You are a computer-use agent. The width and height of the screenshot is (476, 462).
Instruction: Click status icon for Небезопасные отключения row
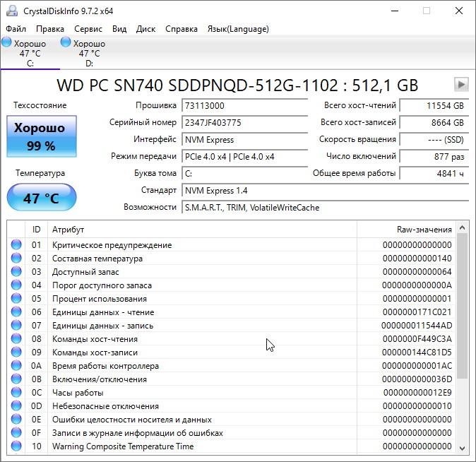tap(16, 405)
